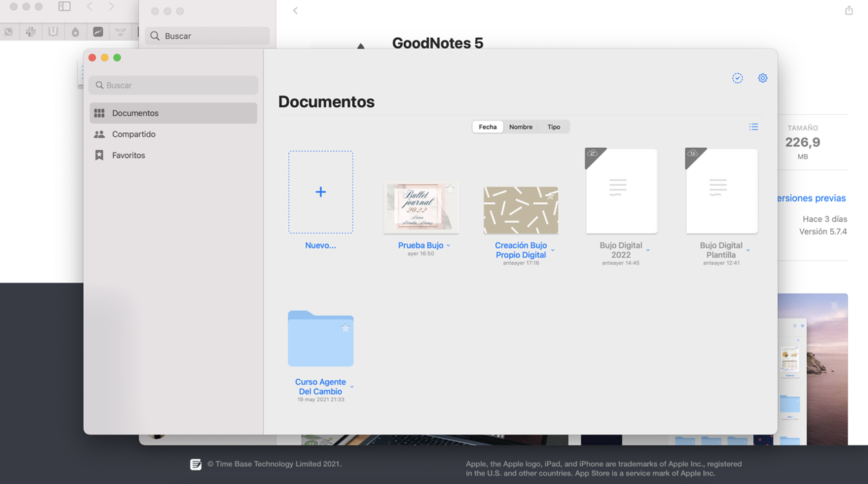Click cloud badge on Bujo Digital Plantilla
Viewport: 868px width, 484px height.
click(692, 154)
